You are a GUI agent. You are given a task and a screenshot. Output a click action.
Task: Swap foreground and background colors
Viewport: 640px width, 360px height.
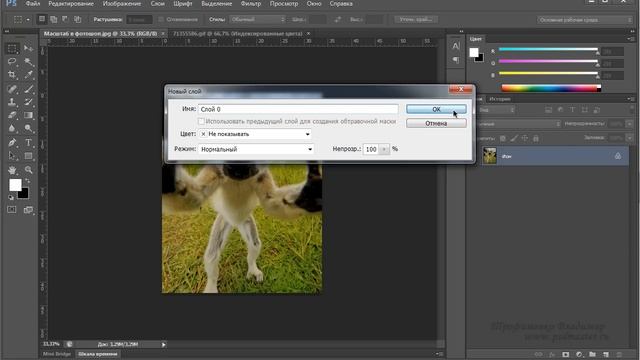tap(28, 181)
